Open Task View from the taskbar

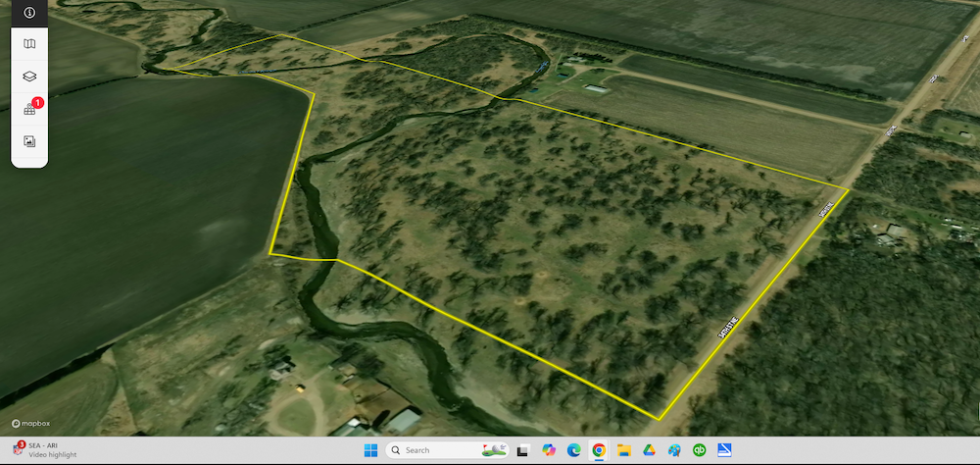click(523, 450)
